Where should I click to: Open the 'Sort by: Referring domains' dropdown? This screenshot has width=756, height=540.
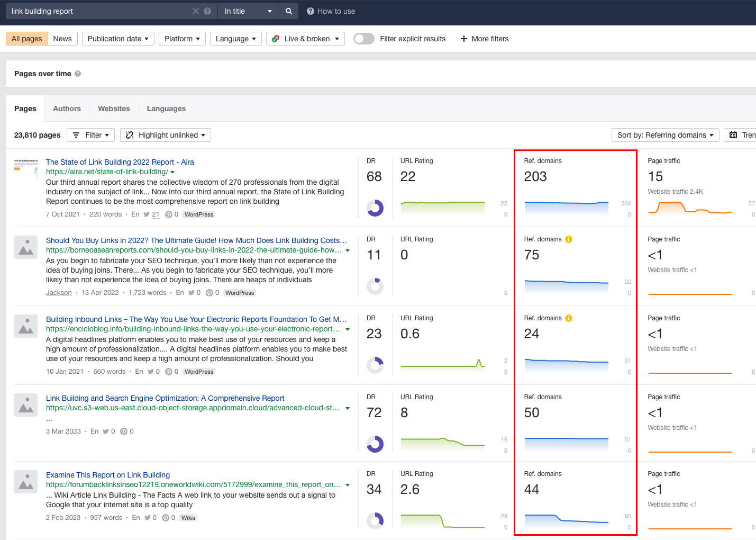coord(664,134)
